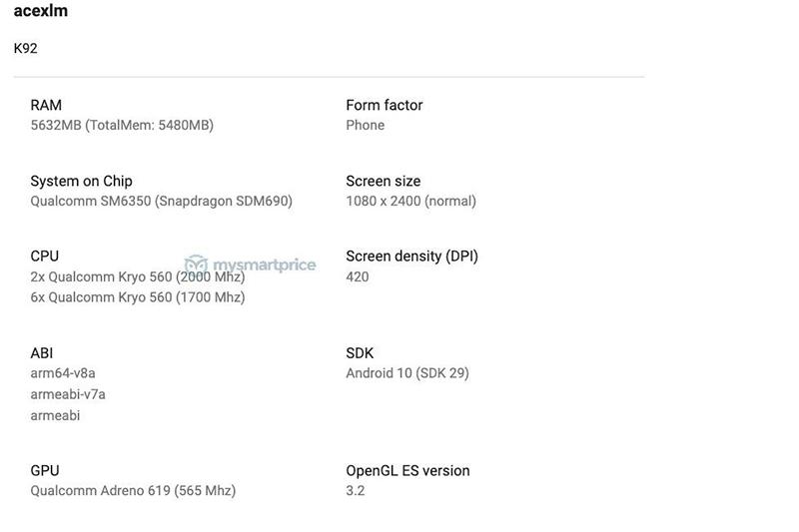Click the ABI heading label
This screenshot has width=799, height=532.
pyautogui.click(x=42, y=352)
